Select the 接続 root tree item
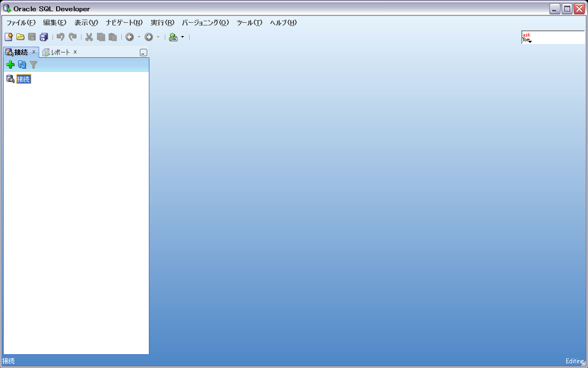588x368 pixels. tap(24, 79)
